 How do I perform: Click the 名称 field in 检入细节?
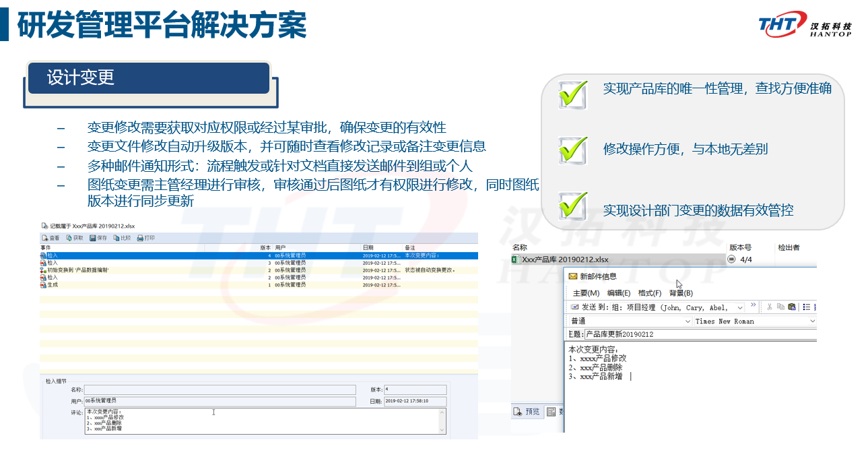click(x=220, y=390)
